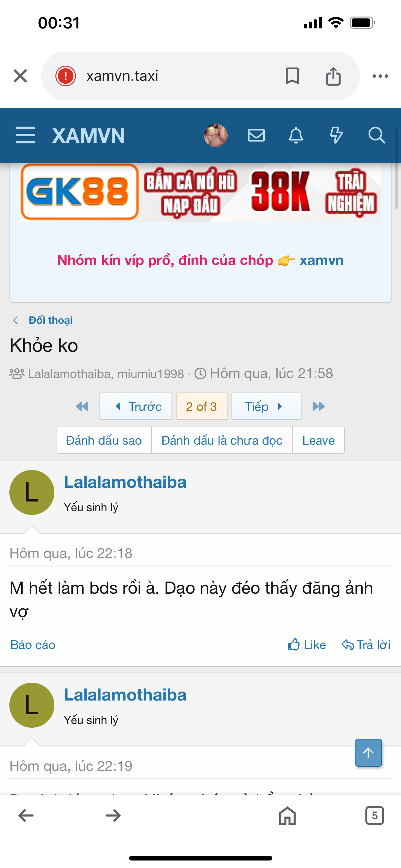401x868 pixels.
Task: Go to next page via Tiếp
Action: 266,407
